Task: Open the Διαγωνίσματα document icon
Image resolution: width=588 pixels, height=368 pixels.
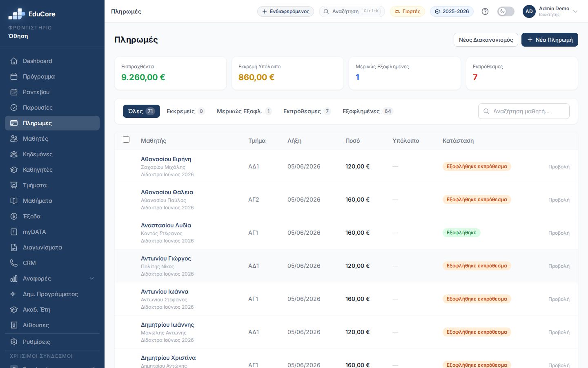Action: [14, 247]
